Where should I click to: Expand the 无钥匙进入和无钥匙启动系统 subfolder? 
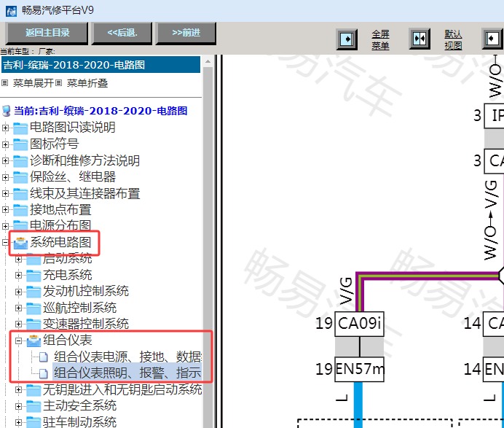[x=19, y=389]
